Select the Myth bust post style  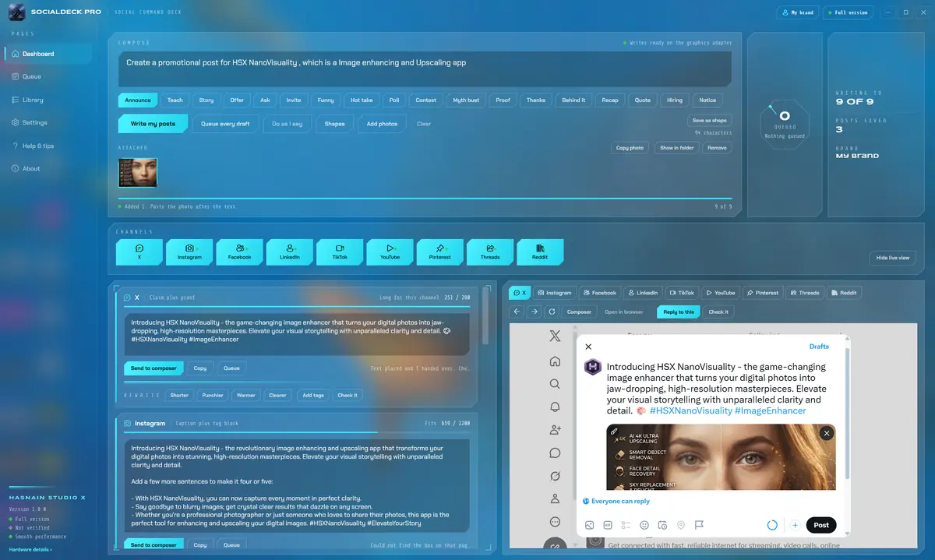(466, 100)
